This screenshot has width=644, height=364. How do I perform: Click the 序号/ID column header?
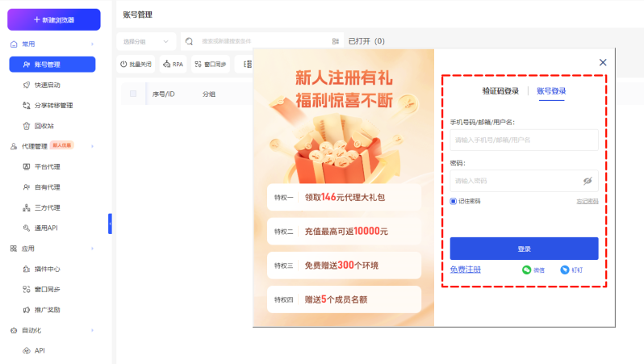(x=164, y=94)
